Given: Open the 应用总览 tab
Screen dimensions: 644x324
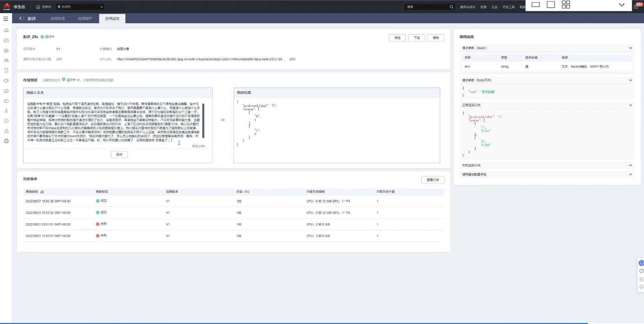Looking at the screenshot, I should [58, 18].
